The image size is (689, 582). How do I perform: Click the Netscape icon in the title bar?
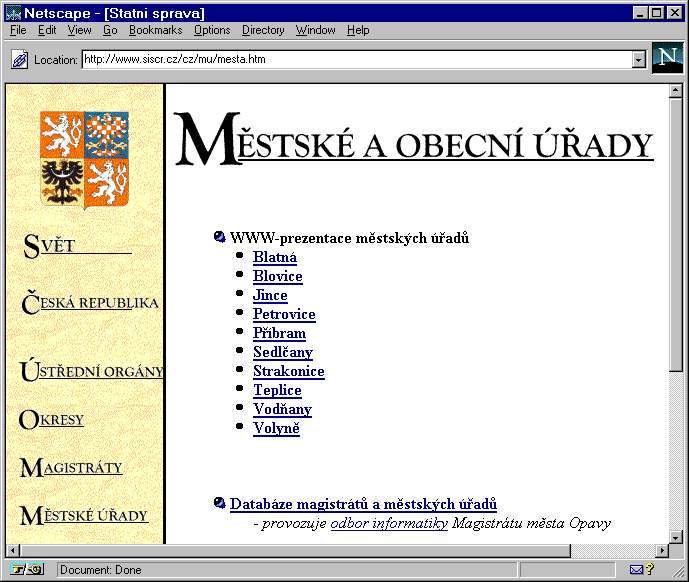13,13
